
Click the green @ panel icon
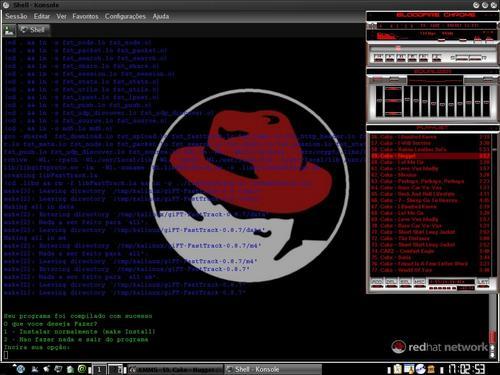tap(82, 369)
